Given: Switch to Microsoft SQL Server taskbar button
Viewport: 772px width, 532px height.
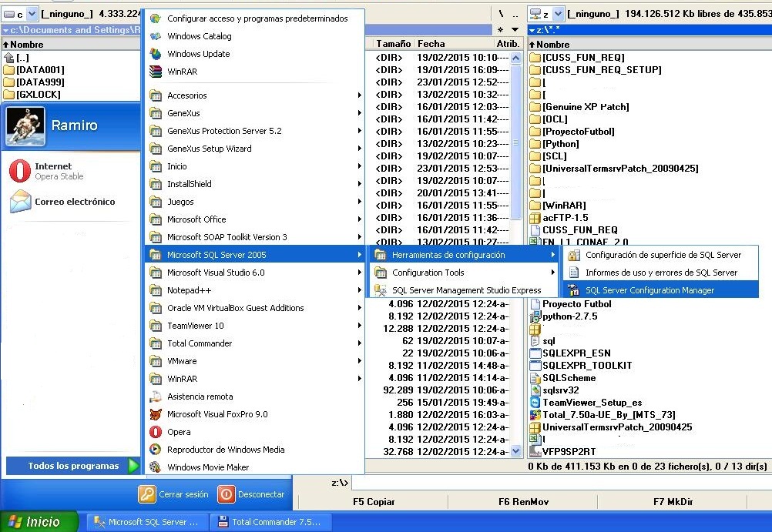Looking at the screenshot, I should [x=148, y=522].
